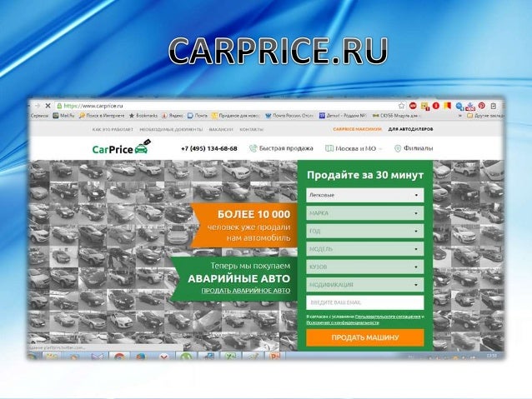Screen dimensions: 532x399
Task: Open the Mail.Ru bookmark
Action: point(63,116)
